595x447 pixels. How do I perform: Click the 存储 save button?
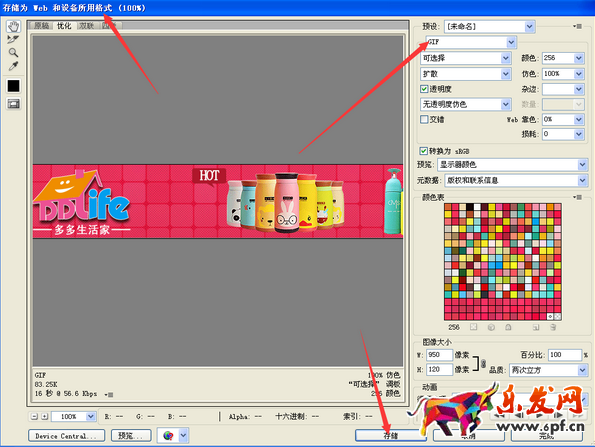(x=391, y=436)
